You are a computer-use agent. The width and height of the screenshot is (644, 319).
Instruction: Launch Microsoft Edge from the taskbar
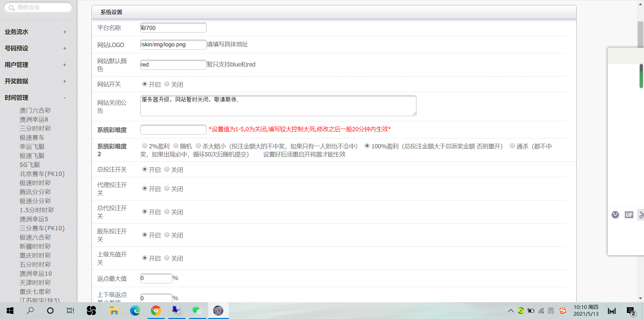(135, 311)
